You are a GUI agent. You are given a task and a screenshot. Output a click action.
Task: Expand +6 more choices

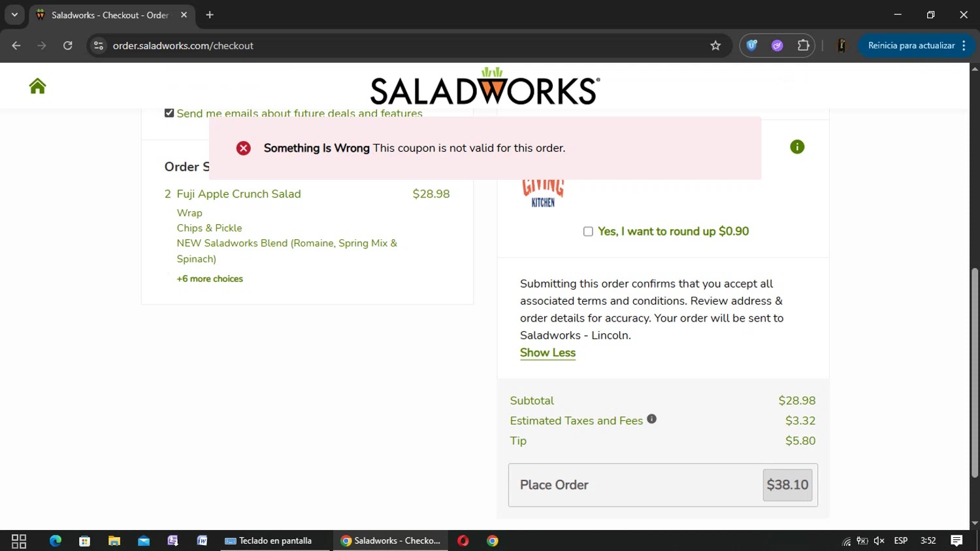[210, 279]
